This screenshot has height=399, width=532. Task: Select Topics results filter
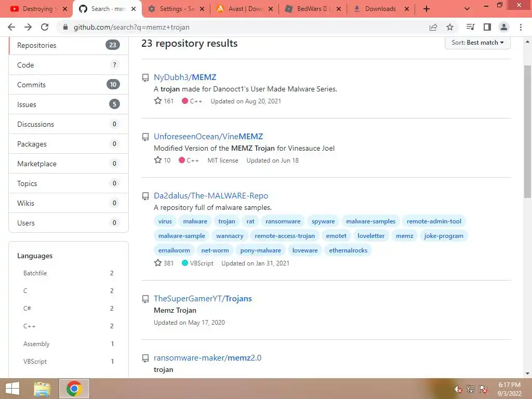(69, 183)
